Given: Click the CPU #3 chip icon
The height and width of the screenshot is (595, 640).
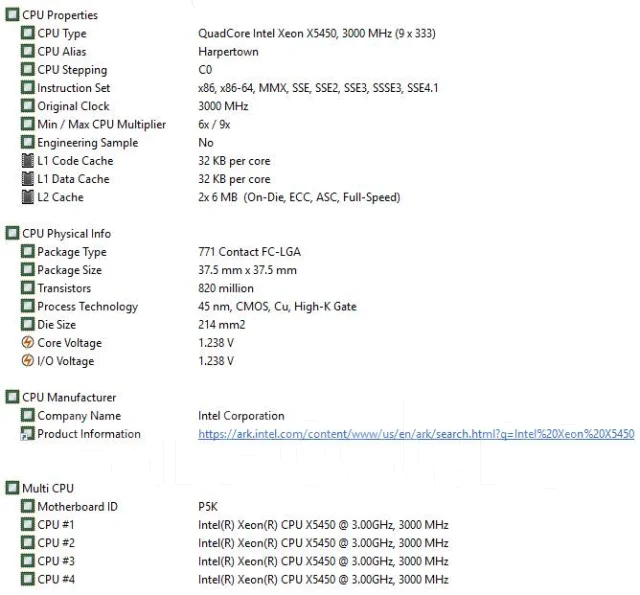Looking at the screenshot, I should click(x=27, y=561).
